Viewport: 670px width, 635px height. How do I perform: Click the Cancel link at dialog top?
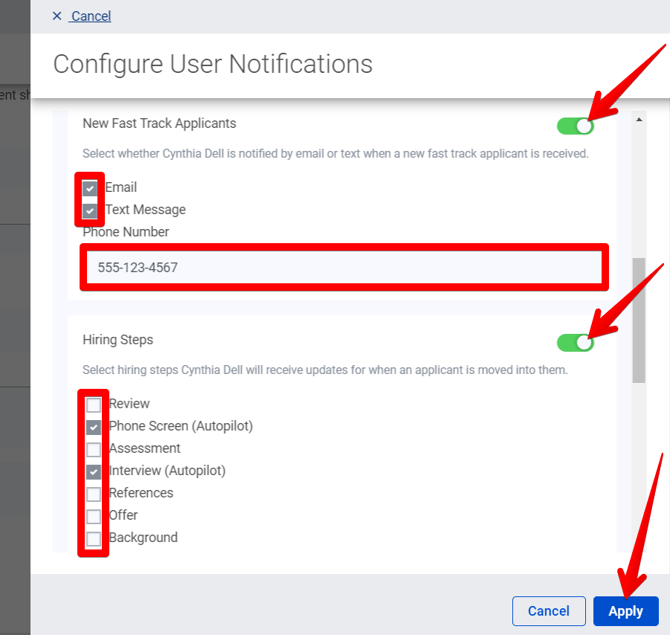91,16
